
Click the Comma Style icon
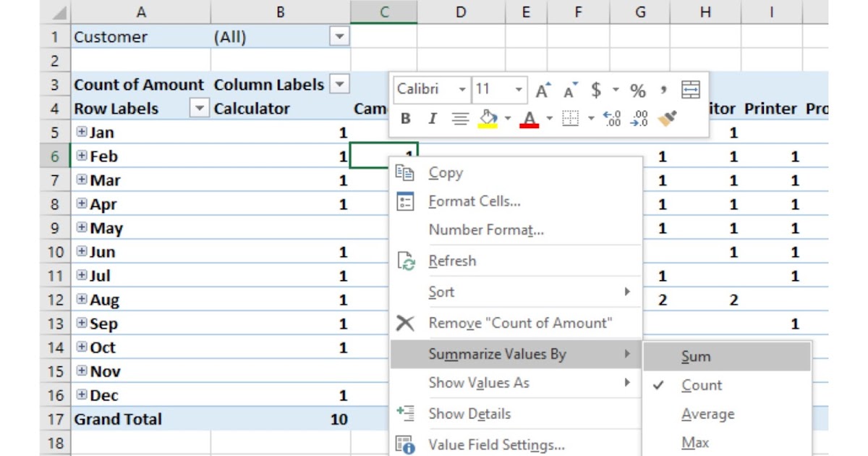click(x=663, y=89)
